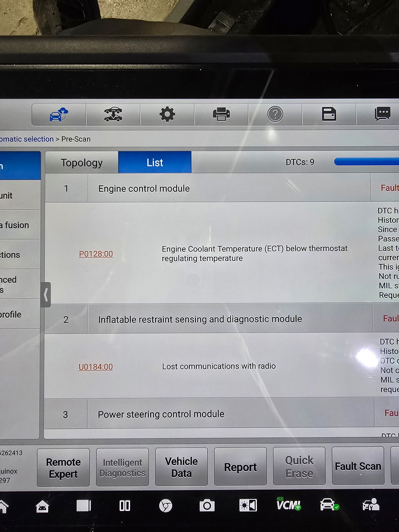The image size is (399, 532).
Task: Click the DTCs: 9 count label
Action: tap(300, 162)
